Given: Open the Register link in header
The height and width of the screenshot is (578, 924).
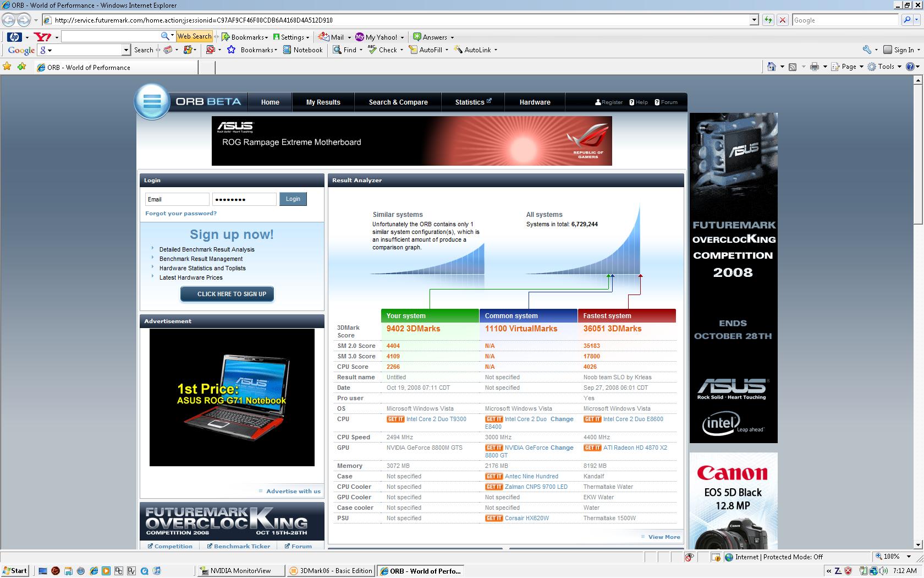Looking at the screenshot, I should (609, 102).
